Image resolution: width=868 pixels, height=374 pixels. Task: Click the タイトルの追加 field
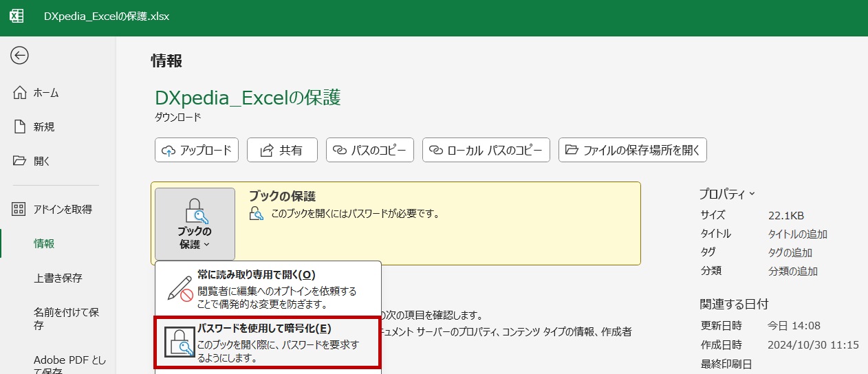(x=797, y=234)
